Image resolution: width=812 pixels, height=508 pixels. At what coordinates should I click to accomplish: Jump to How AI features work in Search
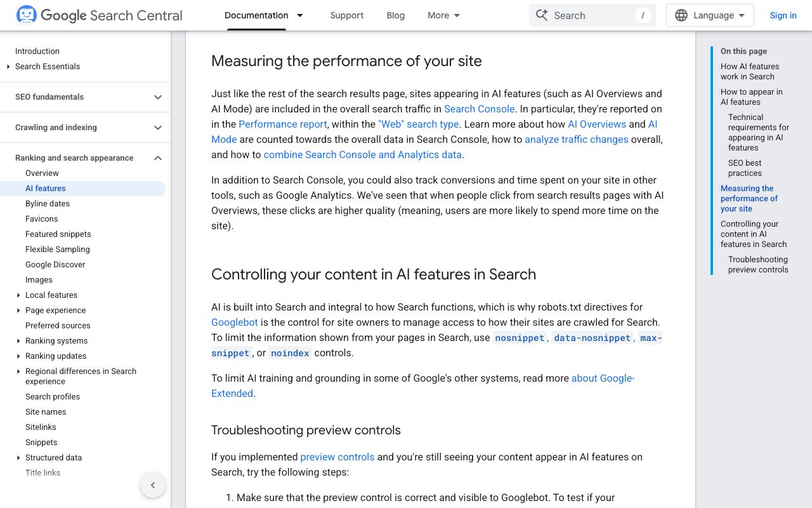pyautogui.click(x=750, y=72)
